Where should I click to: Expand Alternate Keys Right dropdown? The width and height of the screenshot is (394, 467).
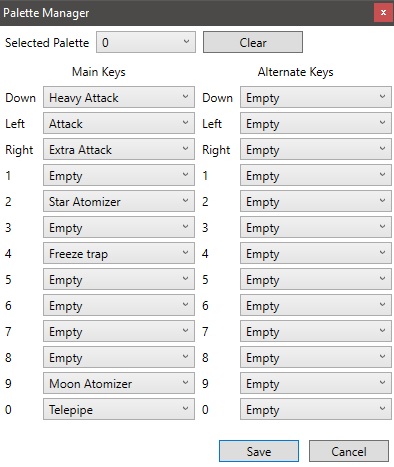tap(316, 149)
